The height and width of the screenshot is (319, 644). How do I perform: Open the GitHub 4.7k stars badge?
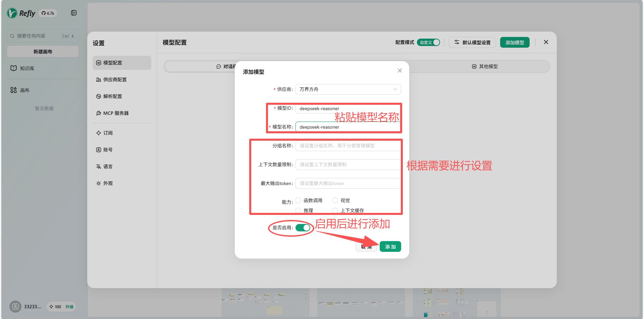pyautogui.click(x=48, y=13)
